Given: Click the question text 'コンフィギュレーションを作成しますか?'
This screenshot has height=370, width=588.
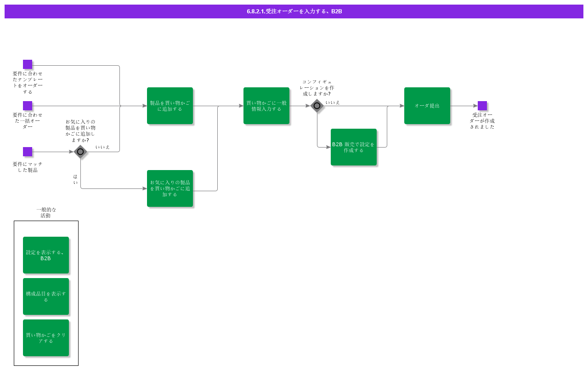Looking at the screenshot, I should pyautogui.click(x=317, y=88).
